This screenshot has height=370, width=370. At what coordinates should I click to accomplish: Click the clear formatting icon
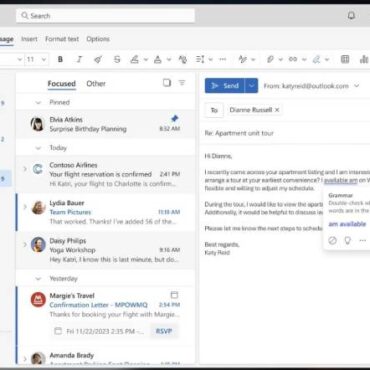(x=183, y=59)
